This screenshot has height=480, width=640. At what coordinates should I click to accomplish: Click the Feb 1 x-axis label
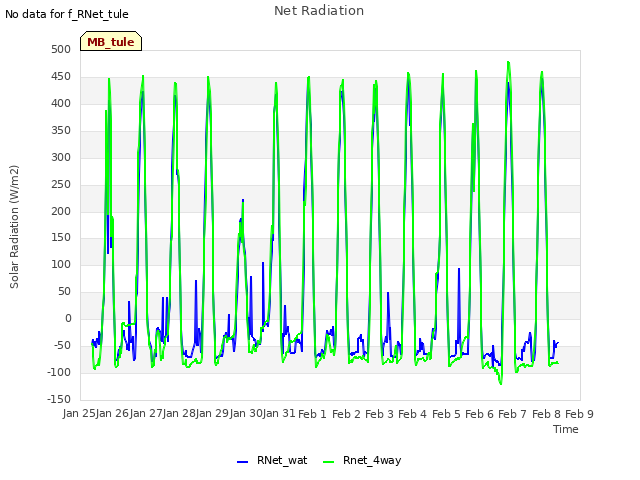(313, 414)
